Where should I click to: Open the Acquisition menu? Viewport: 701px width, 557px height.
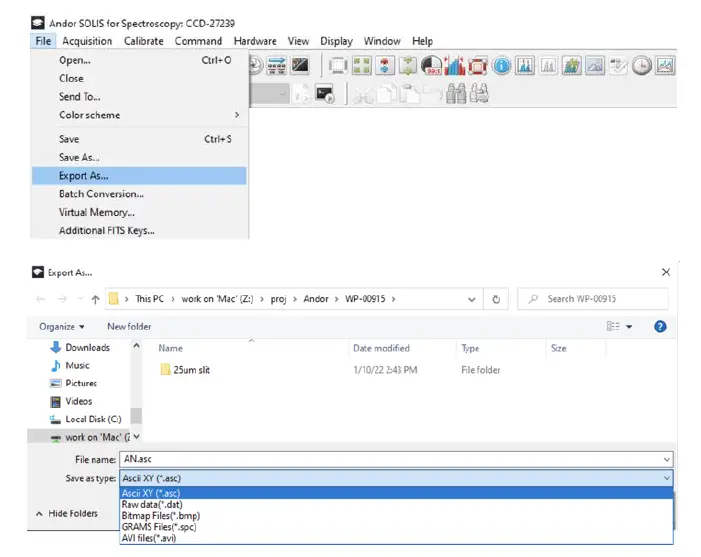[87, 41]
